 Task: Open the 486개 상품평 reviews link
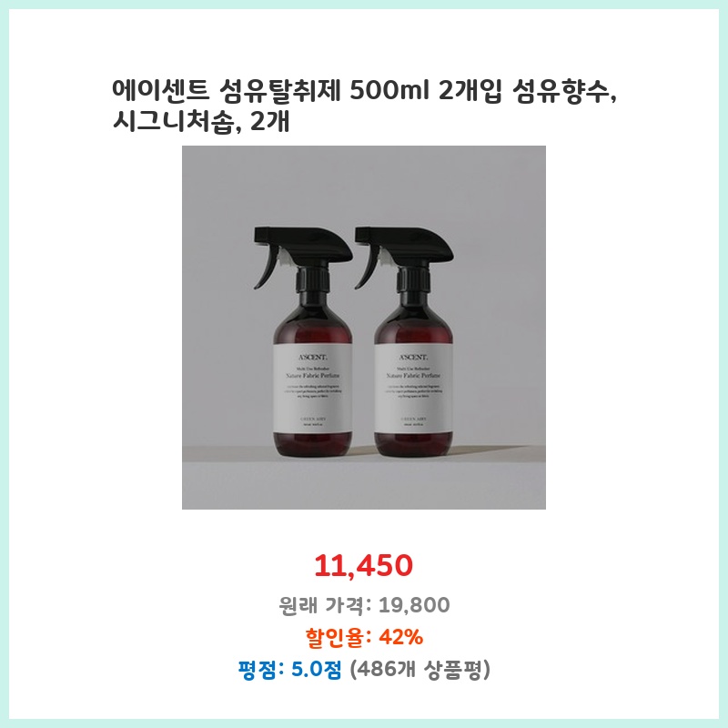pyautogui.click(x=420, y=670)
